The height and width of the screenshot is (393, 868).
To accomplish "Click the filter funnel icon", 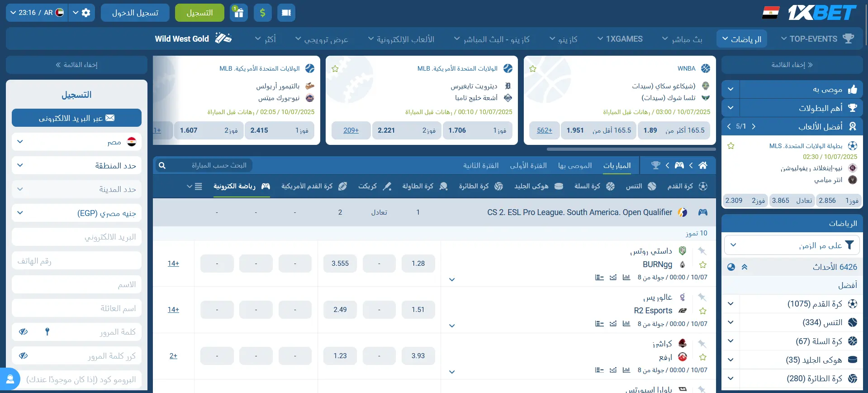I will [x=849, y=245].
